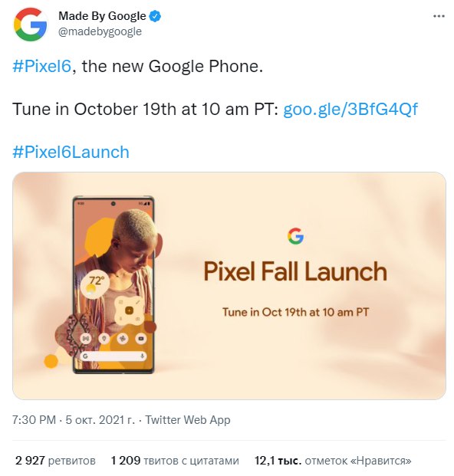This screenshot has width=454, height=476.
Task: Click the blue verified badge
Action: [155, 16]
